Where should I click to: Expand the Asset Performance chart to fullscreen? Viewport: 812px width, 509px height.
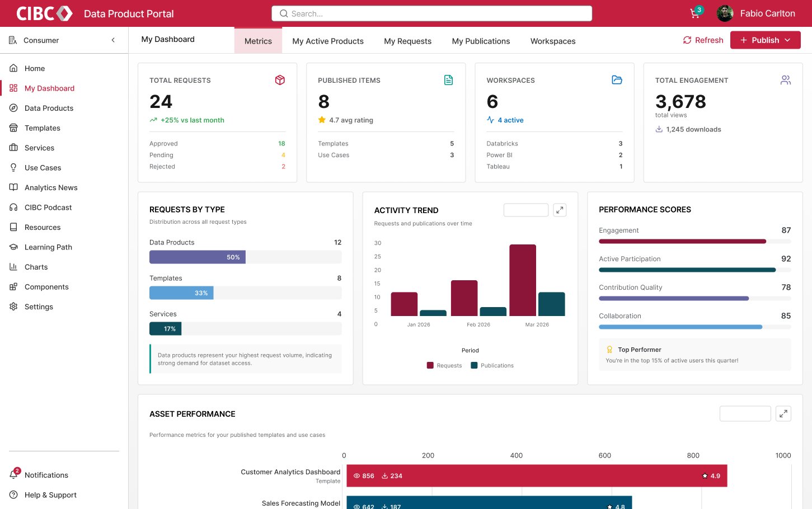tap(783, 414)
